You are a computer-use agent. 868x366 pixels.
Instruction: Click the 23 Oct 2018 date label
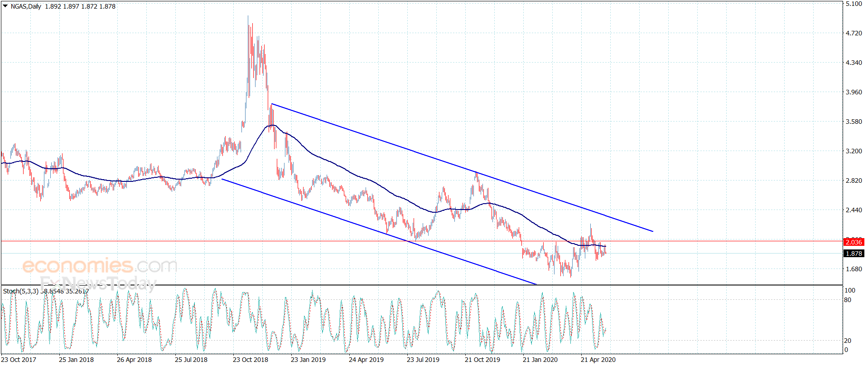(251, 360)
